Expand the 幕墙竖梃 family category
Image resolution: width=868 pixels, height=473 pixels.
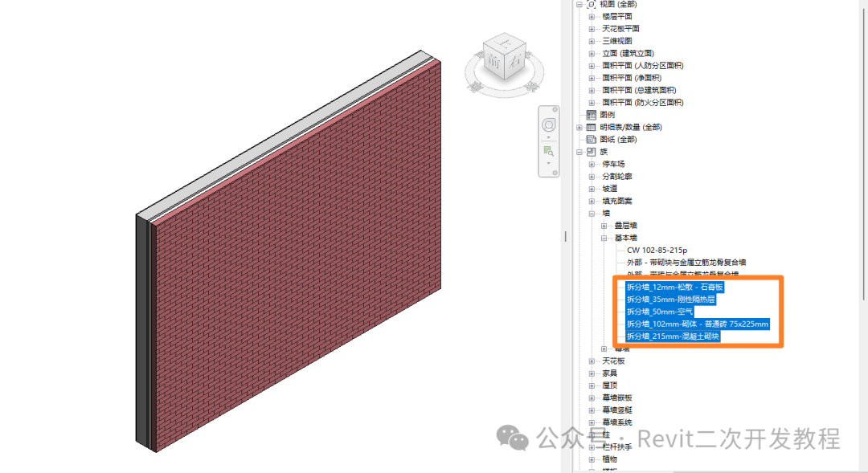pyautogui.click(x=592, y=410)
